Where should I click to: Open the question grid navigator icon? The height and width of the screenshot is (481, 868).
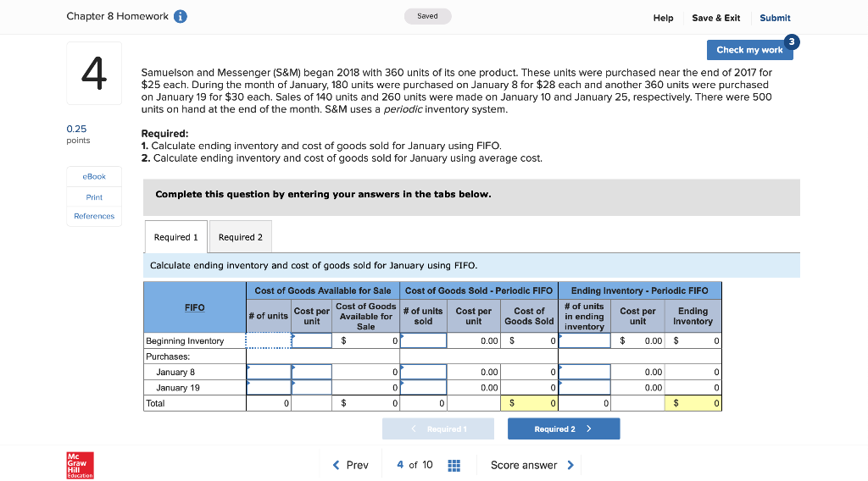pos(454,466)
